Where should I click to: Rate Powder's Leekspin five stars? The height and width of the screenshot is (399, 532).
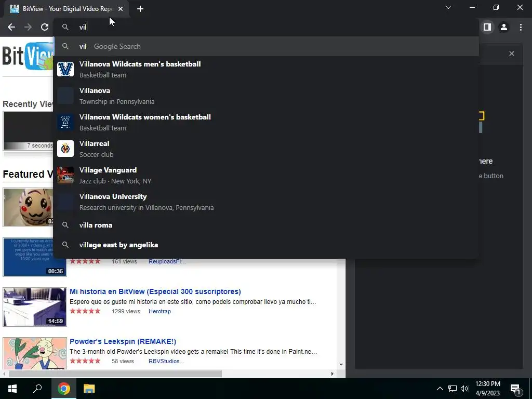click(x=85, y=361)
